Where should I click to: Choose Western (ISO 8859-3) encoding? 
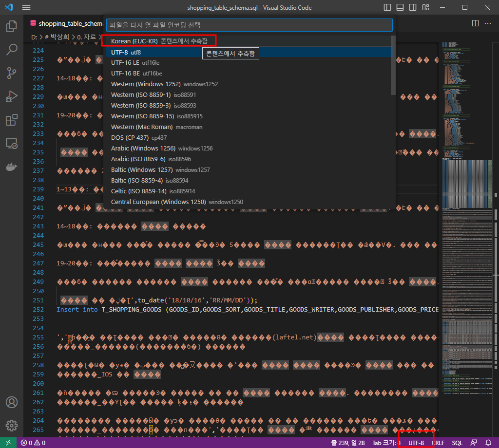(x=248, y=106)
